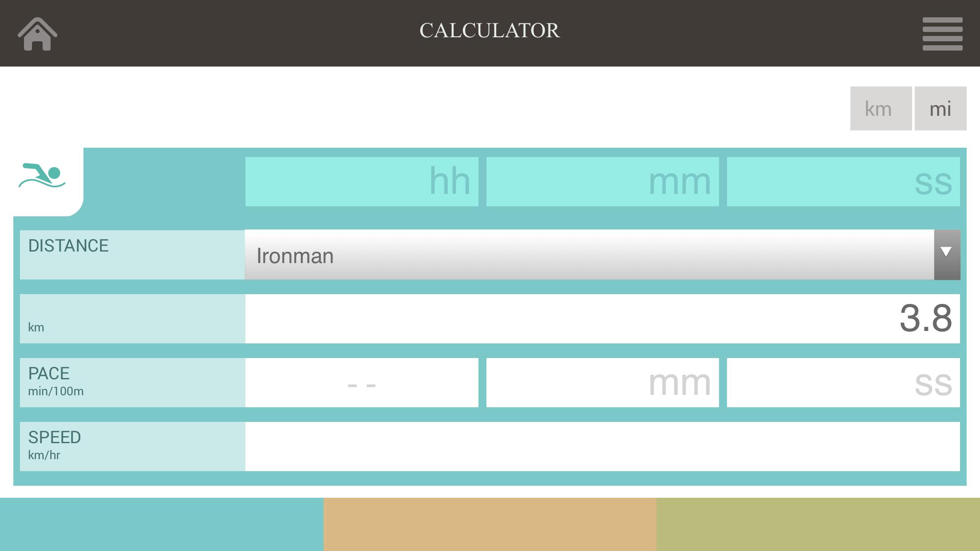
Task: Switch to miles unit toggle
Action: pos(940,108)
